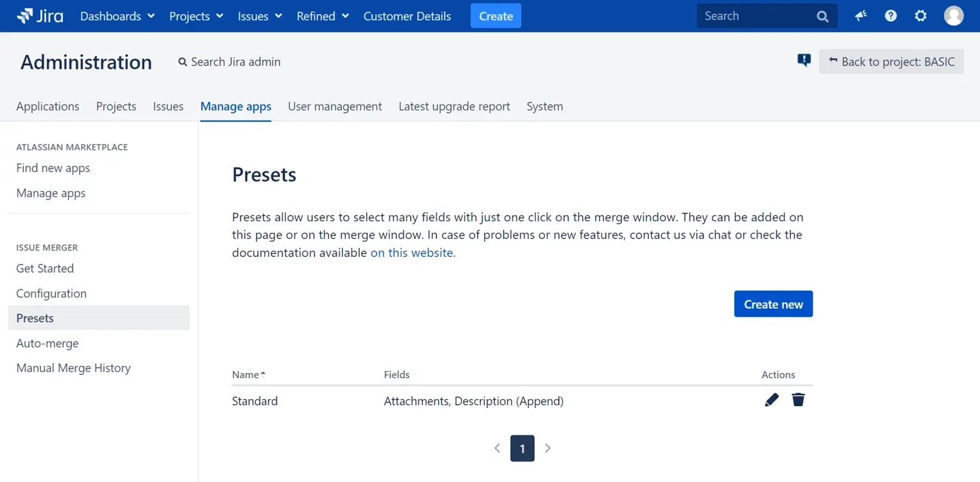Viewport: 980px width, 482px height.
Task: Open the user profile avatar
Action: point(953,16)
